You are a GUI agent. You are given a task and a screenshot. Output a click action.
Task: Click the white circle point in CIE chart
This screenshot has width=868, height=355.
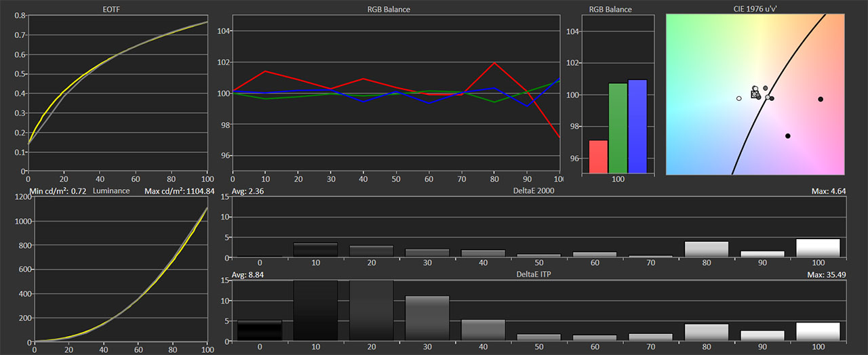coord(739,98)
